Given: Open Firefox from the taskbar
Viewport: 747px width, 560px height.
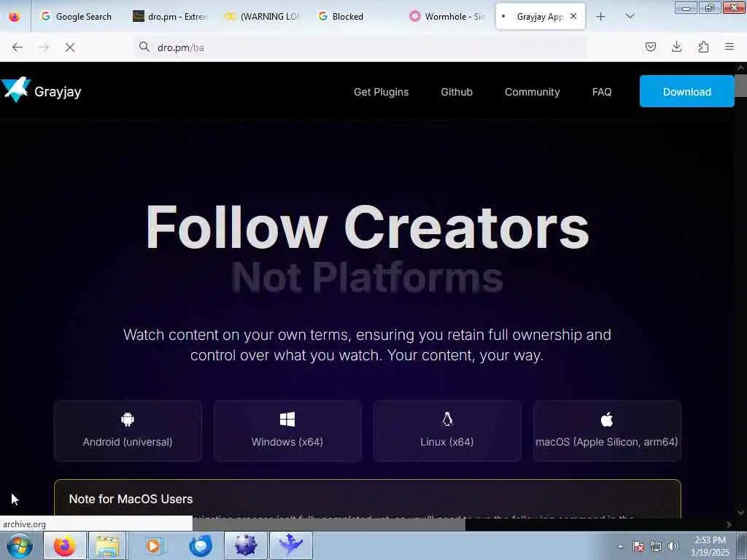Looking at the screenshot, I should pos(65,545).
